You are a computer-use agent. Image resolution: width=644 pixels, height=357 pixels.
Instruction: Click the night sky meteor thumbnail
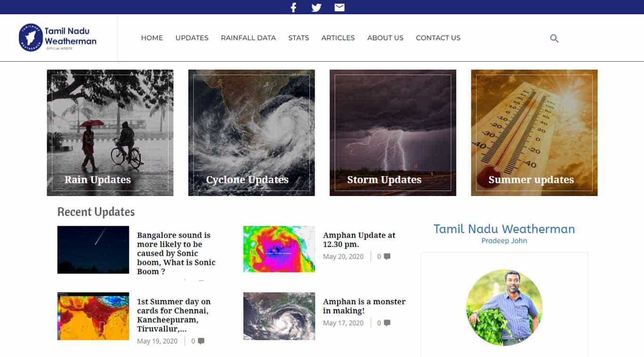93,250
